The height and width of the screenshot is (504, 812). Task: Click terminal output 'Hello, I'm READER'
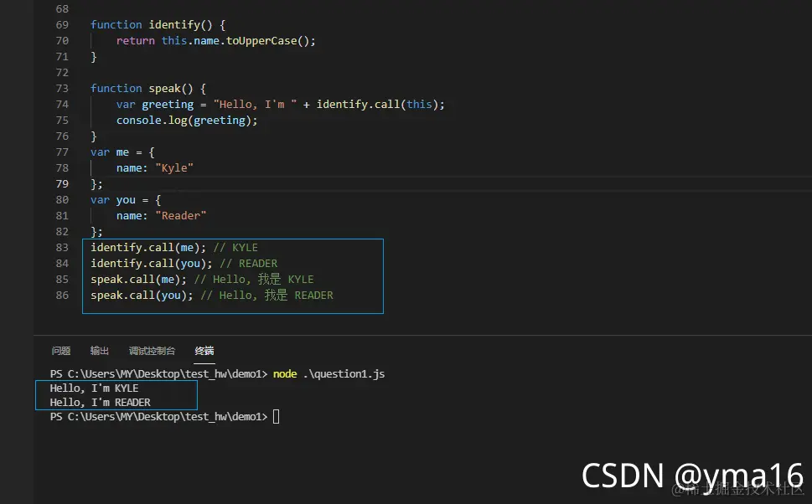pyautogui.click(x=100, y=402)
